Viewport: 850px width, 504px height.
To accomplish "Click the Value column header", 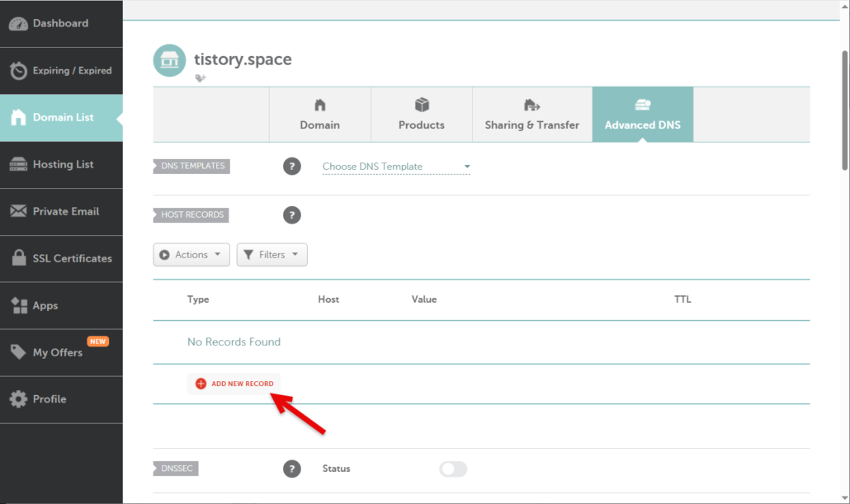I will (424, 299).
